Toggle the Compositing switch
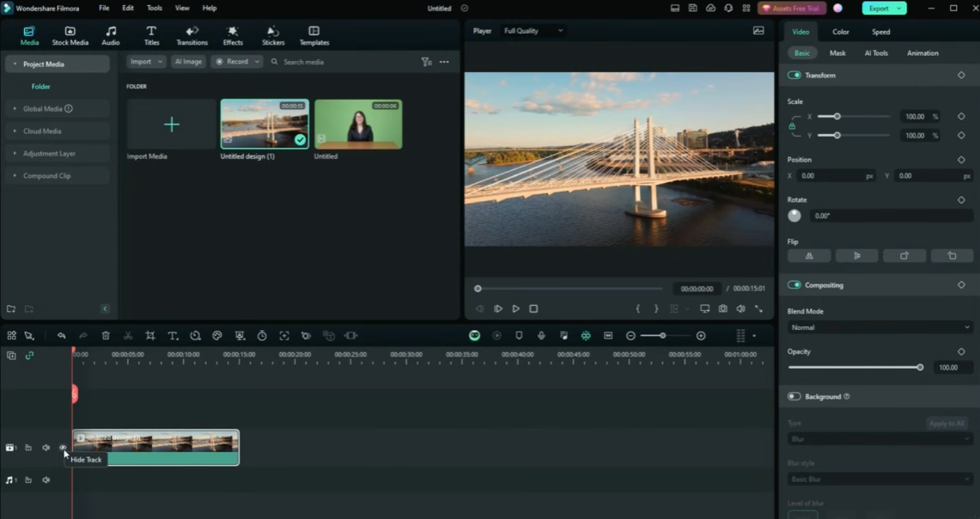The image size is (980, 519). coord(794,285)
